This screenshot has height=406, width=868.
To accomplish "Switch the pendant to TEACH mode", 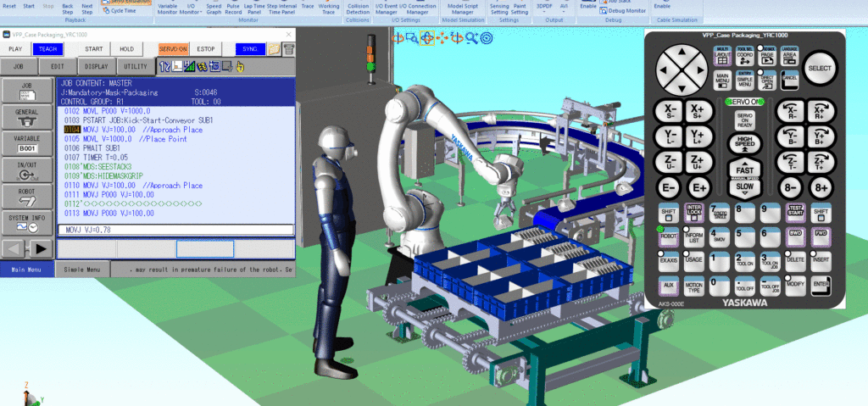I will pos(47,49).
